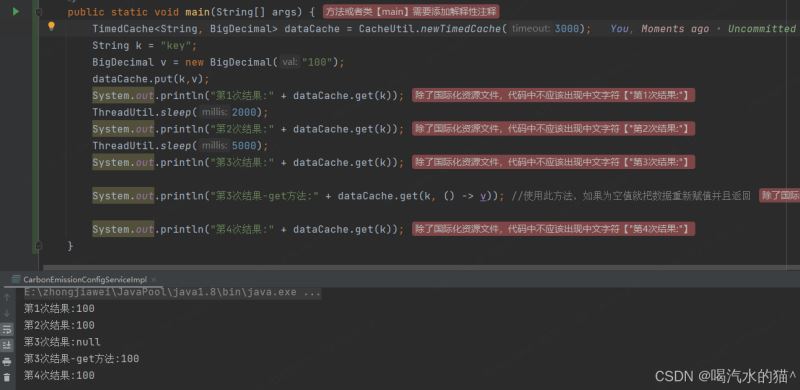
Task: Click the warning label about "第1次结果:"
Action: [x=554, y=95]
